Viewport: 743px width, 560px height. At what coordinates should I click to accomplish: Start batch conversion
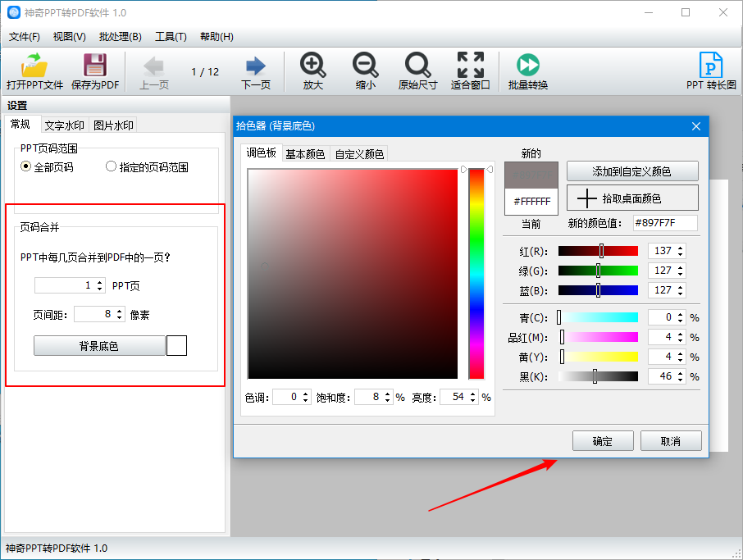tap(527, 71)
